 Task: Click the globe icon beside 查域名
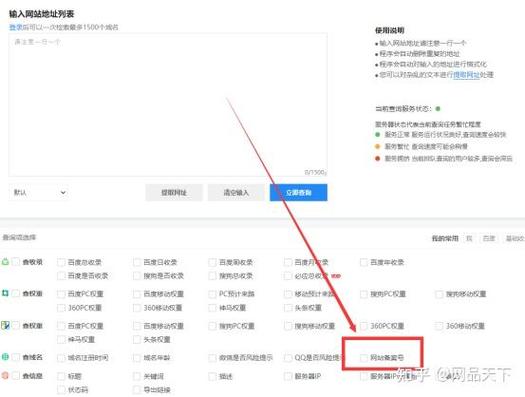point(5,357)
